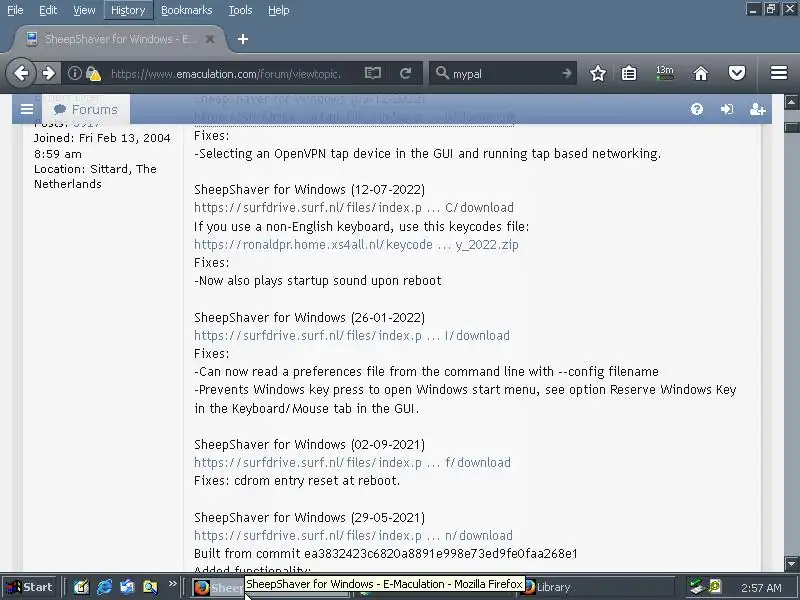Open the Tools menu

(x=240, y=10)
